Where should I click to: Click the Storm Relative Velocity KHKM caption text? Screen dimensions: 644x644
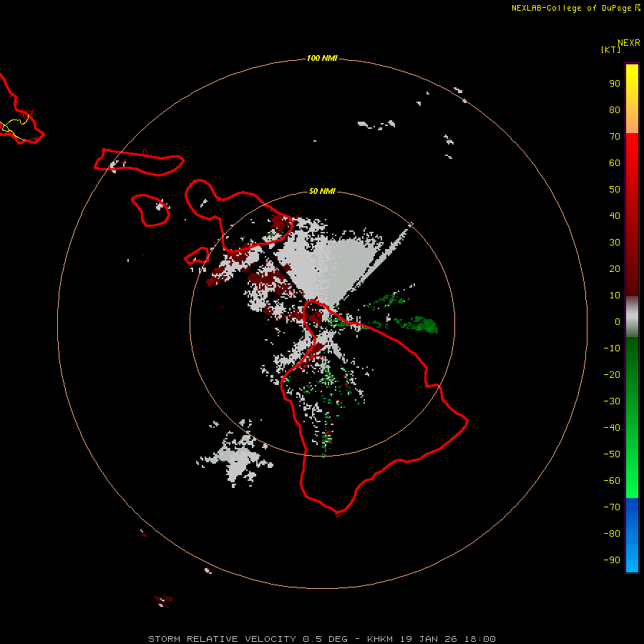click(321, 639)
